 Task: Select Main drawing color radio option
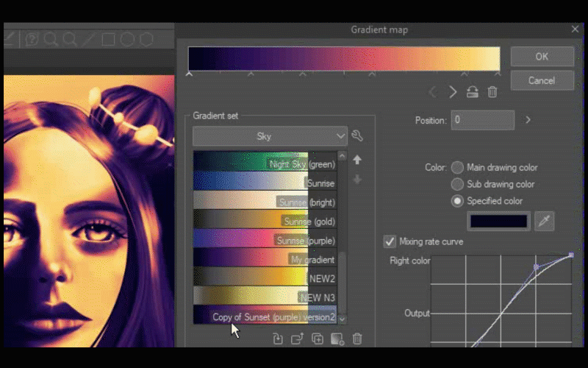pos(457,168)
